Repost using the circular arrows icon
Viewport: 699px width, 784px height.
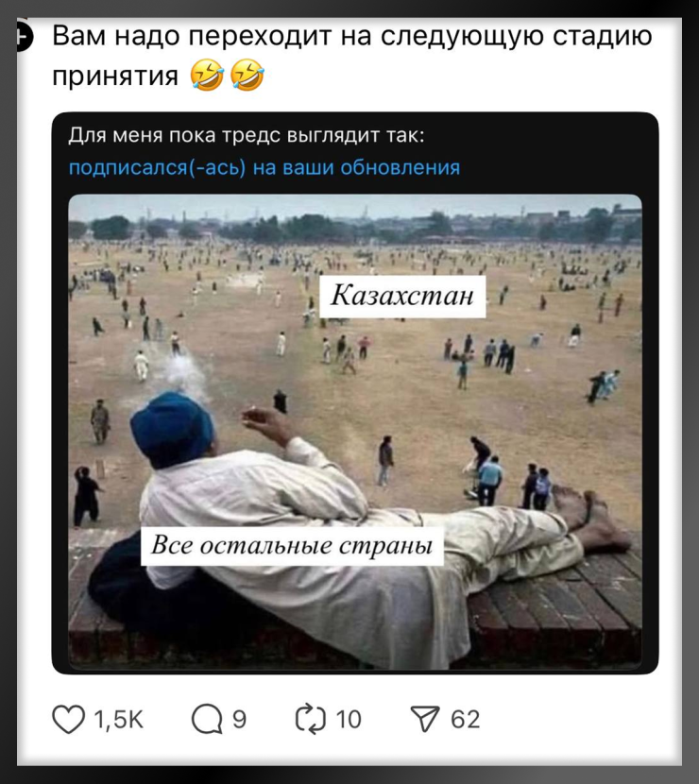pos(311,719)
